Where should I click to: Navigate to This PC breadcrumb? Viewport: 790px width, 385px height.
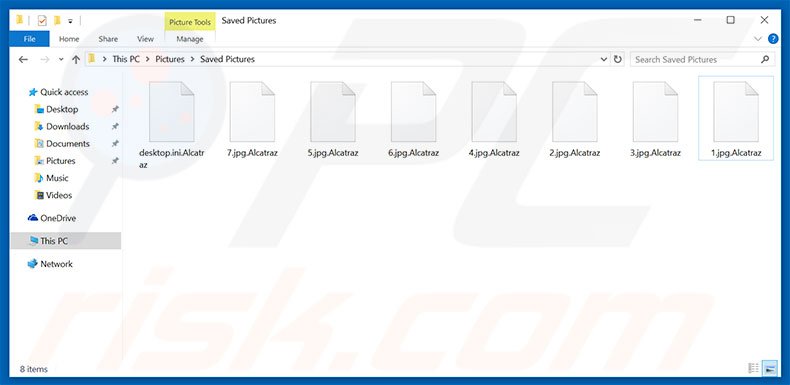[x=126, y=59]
